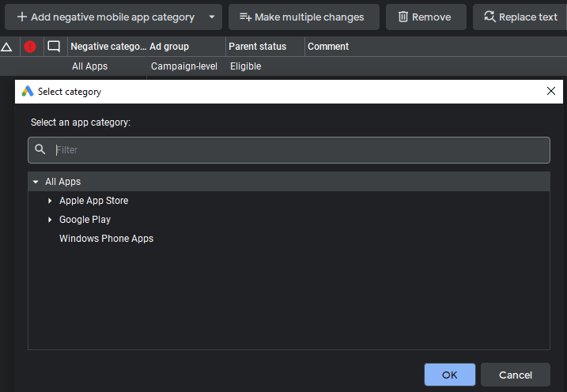The image size is (567, 392).
Task: Confirm selection with OK button
Action: coord(449,375)
